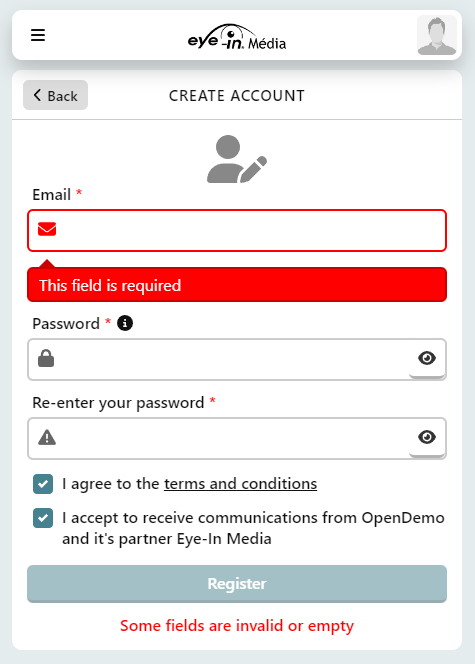Uncheck the receive communications checkbox
The width and height of the screenshot is (475, 664).
click(x=43, y=518)
